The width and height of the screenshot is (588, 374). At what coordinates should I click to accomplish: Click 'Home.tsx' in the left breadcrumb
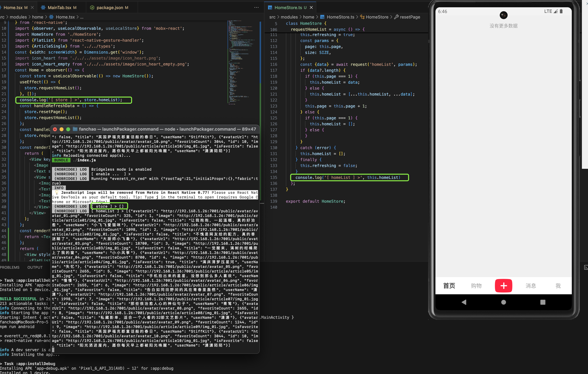pyautogui.click(x=65, y=17)
